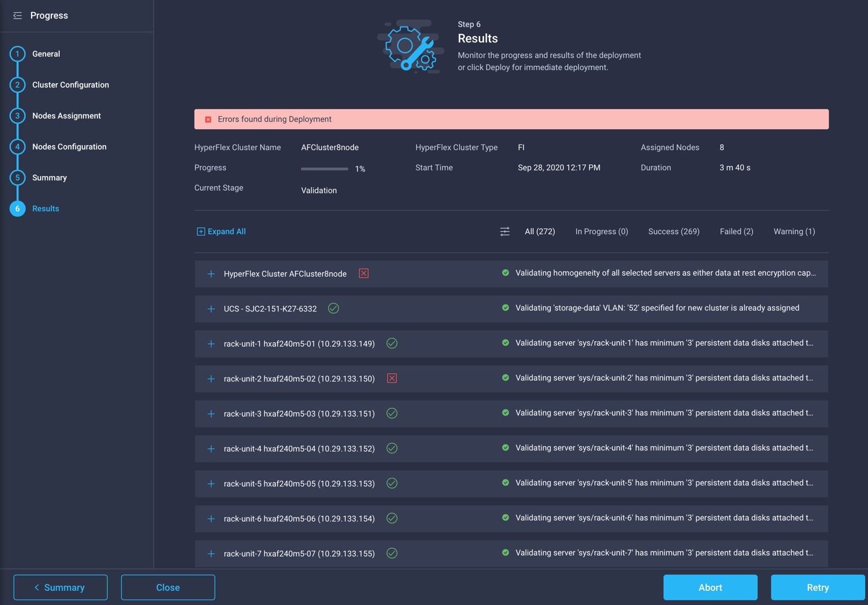Click green check beside rack-unit-5 disk validation
The height and width of the screenshot is (605, 868).
coord(505,483)
